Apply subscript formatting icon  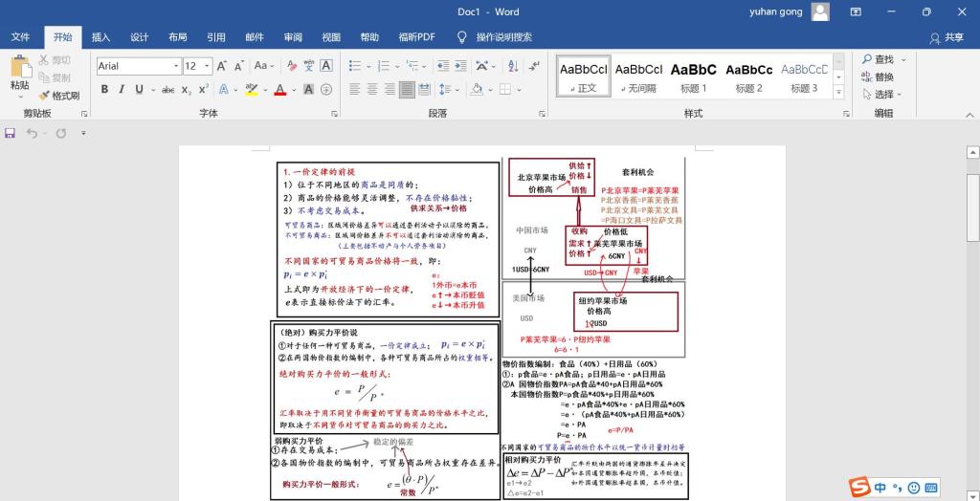(x=187, y=90)
